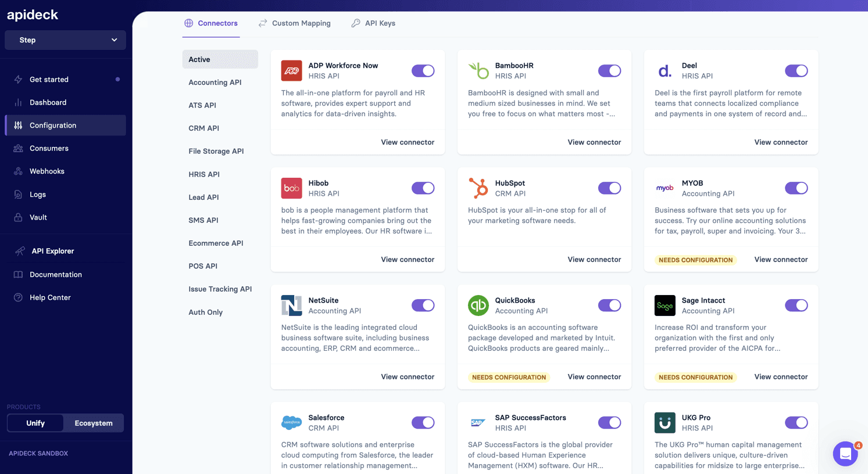Click the SAP SuccessFactors logo
868x474 pixels.
pyautogui.click(x=478, y=423)
